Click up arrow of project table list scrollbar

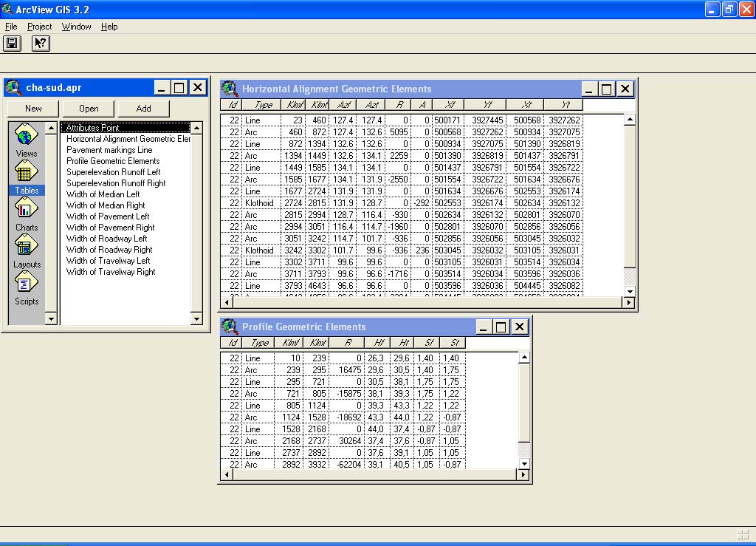[196, 128]
